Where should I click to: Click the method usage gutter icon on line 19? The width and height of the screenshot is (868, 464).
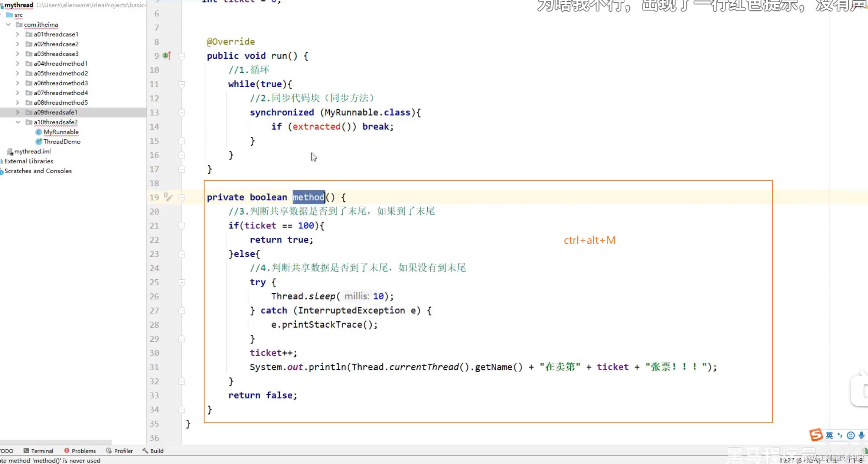pyautogui.click(x=168, y=197)
